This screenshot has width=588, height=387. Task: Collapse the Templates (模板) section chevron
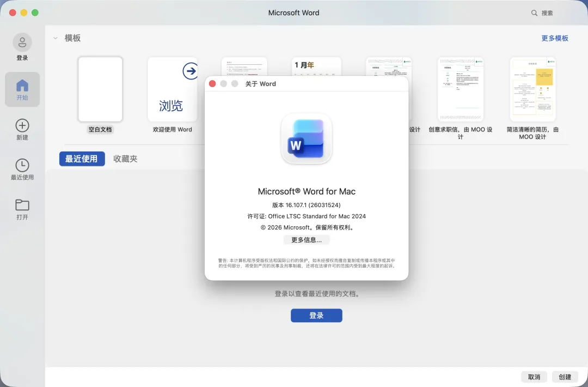pyautogui.click(x=56, y=38)
